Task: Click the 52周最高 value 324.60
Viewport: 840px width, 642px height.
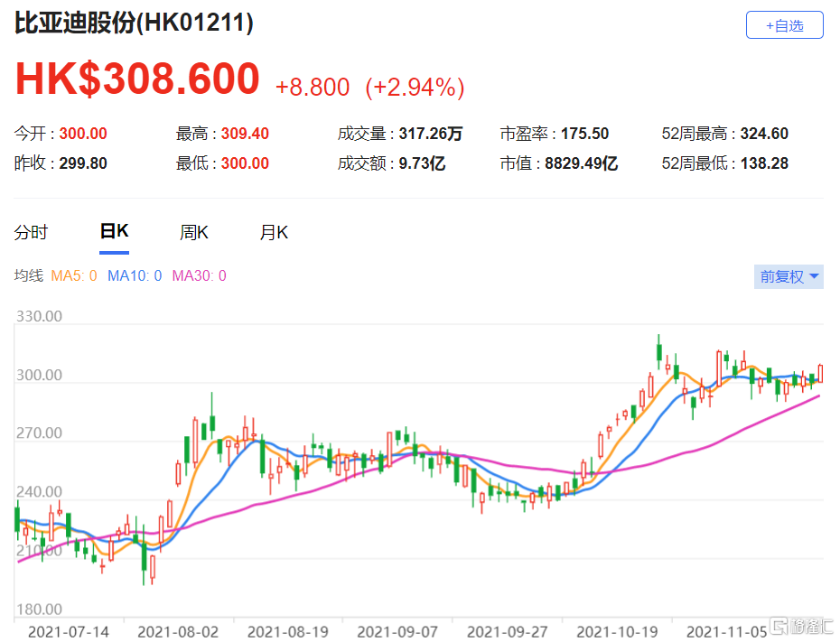Action: (764, 134)
